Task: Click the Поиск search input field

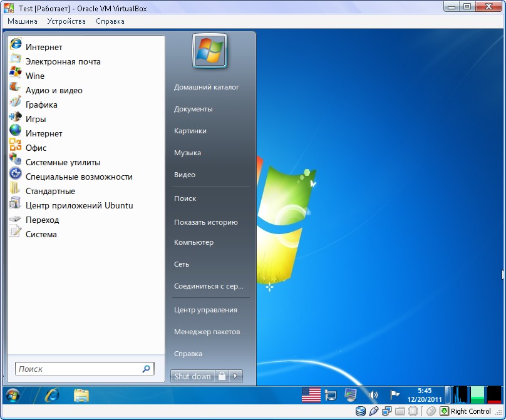Action: (x=85, y=369)
